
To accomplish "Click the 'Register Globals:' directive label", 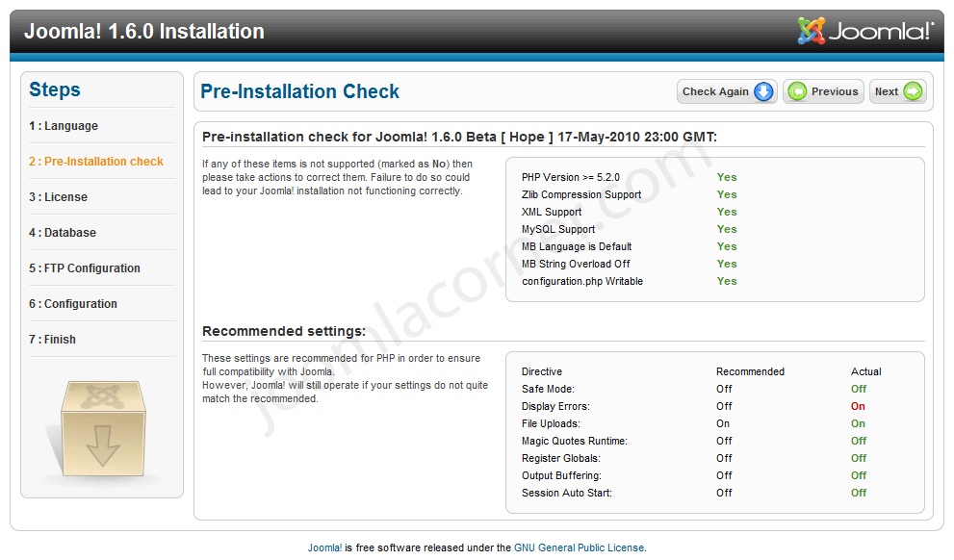I will (561, 458).
